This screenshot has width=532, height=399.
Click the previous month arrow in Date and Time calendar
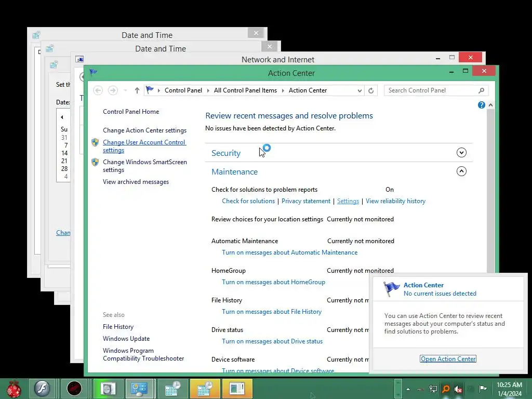pos(62,117)
